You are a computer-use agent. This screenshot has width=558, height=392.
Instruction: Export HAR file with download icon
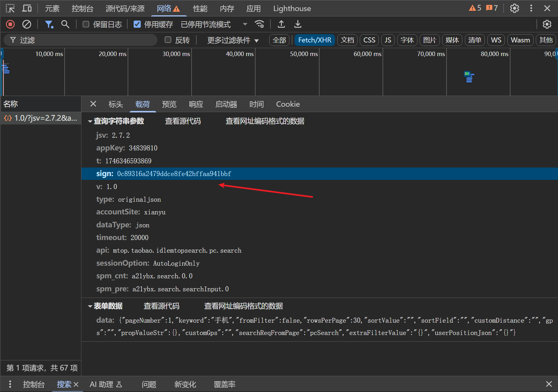click(x=298, y=24)
